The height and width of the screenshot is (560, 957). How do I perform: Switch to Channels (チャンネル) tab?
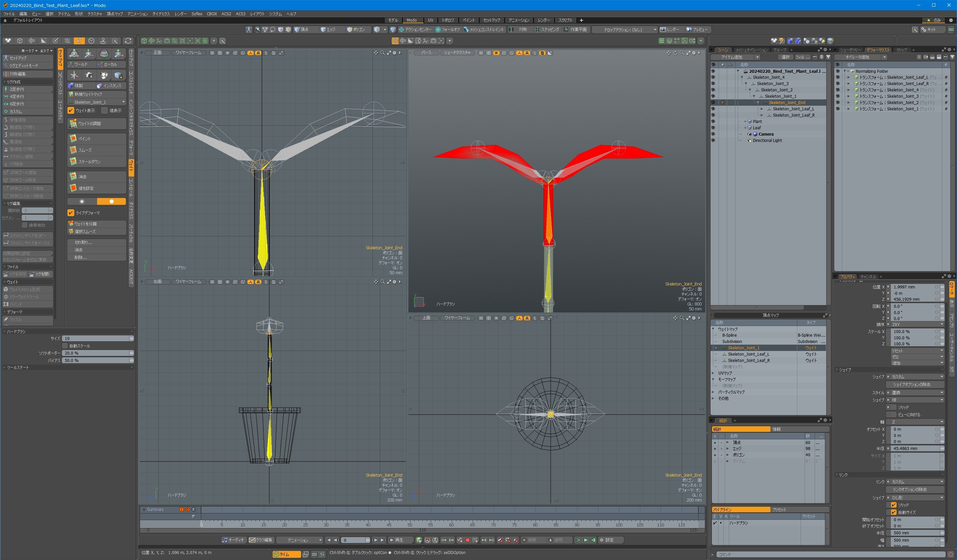click(868, 277)
